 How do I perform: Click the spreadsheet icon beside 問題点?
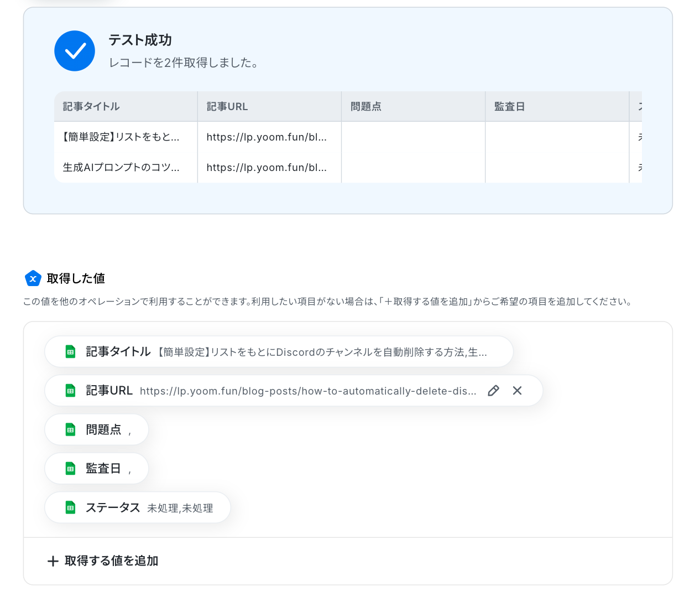point(70,430)
